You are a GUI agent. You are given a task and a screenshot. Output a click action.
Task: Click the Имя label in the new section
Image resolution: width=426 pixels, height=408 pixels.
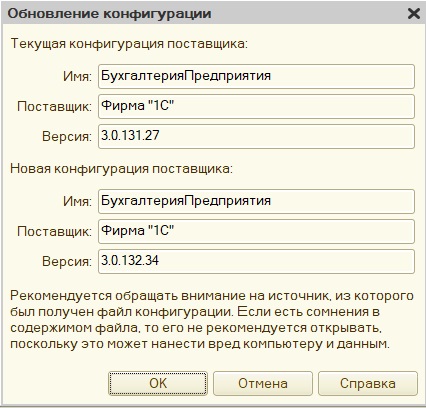tap(77, 202)
